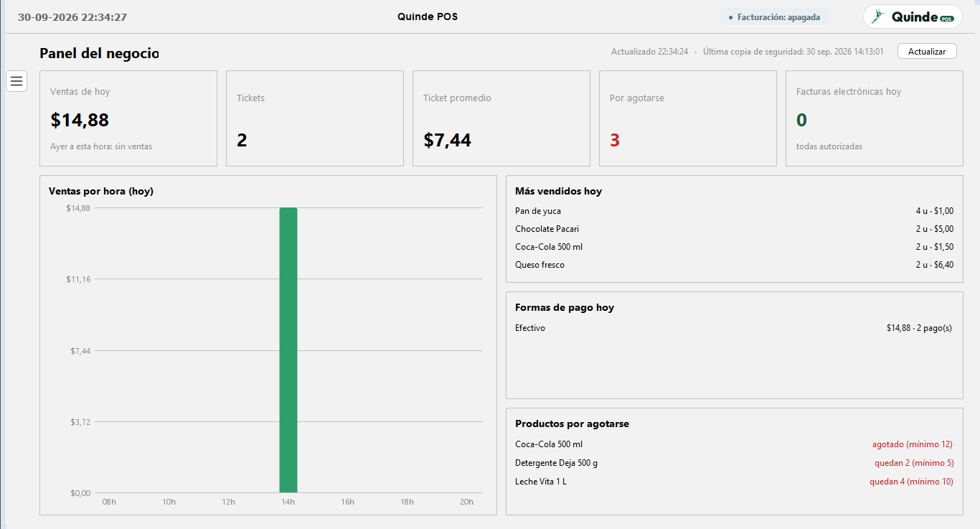This screenshot has width=980, height=529.
Task: Click 'agotado (mínimo 12)' stock warning
Action: pos(913,444)
